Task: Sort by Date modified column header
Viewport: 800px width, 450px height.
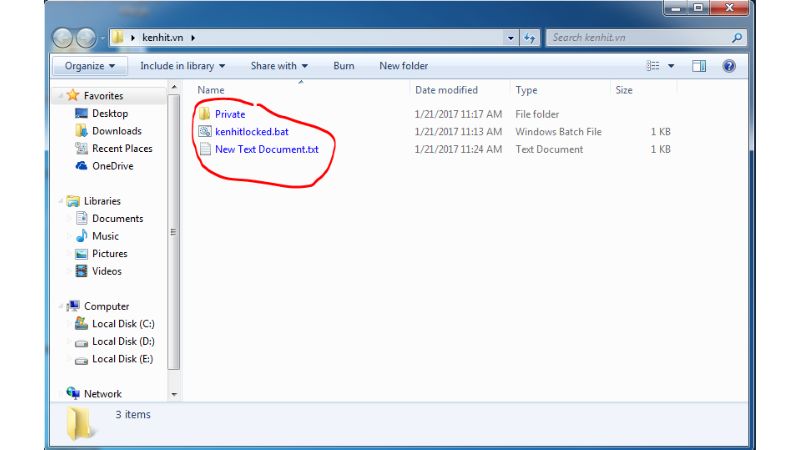Action: 459,90
